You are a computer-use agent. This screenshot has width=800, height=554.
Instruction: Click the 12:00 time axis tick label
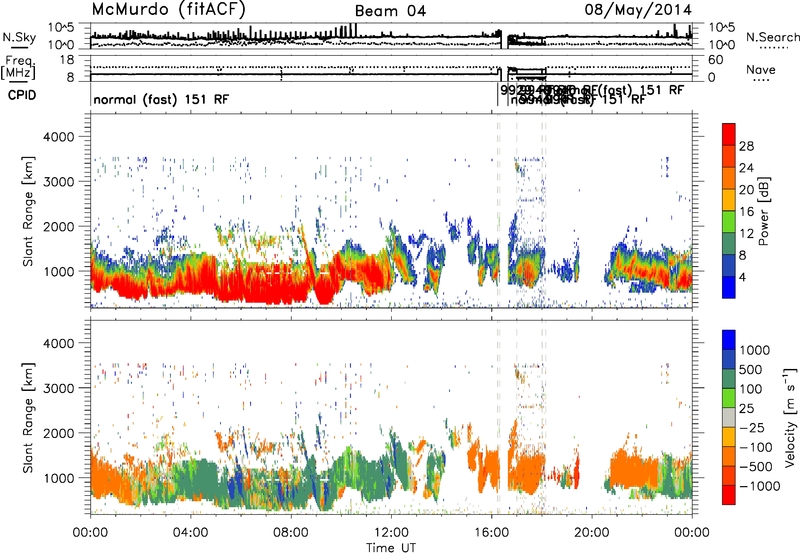tap(391, 533)
